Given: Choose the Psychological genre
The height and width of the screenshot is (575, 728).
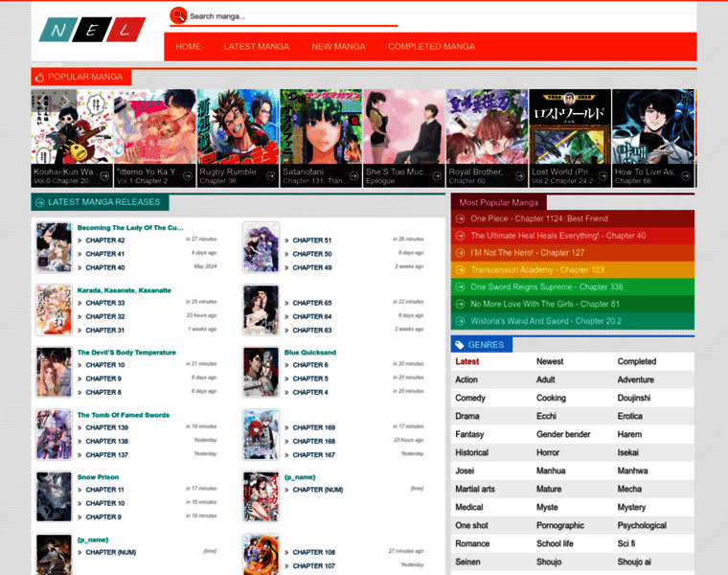Looking at the screenshot, I should tap(642, 525).
